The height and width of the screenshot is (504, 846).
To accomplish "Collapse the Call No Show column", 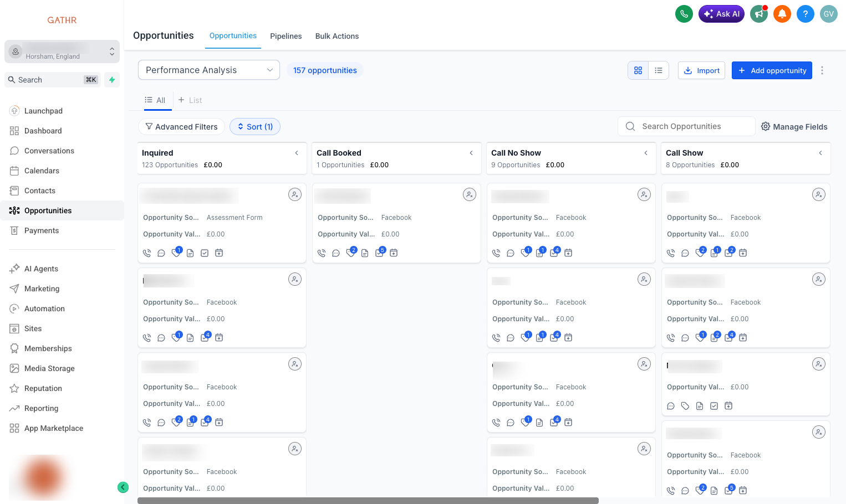I will pos(646,153).
